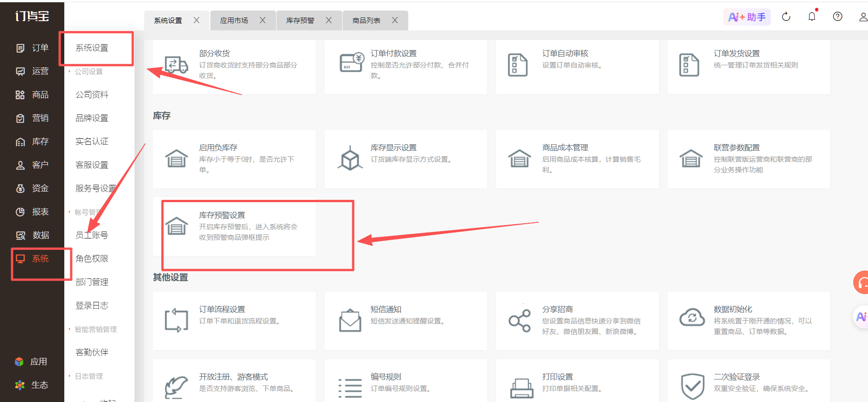Open 客勤伙伴 in the submenu
Image resolution: width=868 pixels, height=402 pixels.
coord(92,352)
